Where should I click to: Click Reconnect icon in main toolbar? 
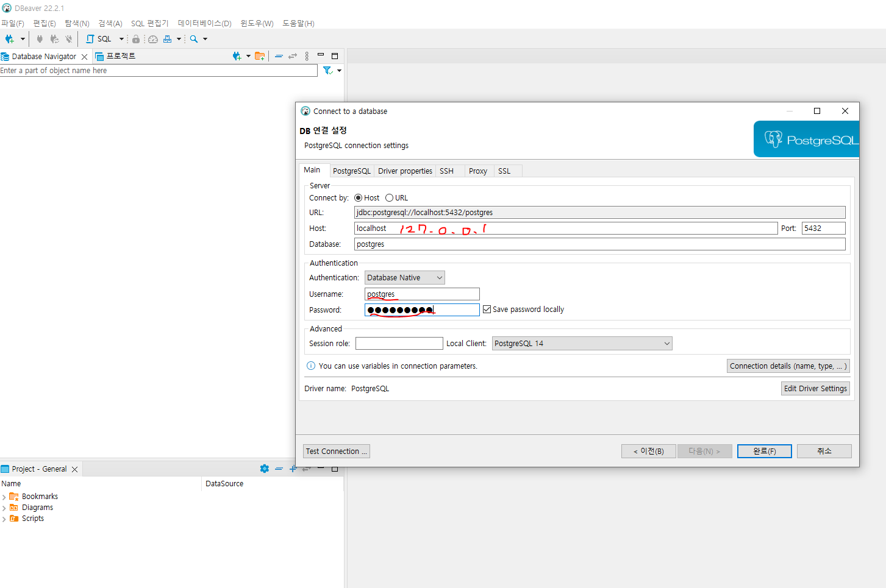coord(54,39)
